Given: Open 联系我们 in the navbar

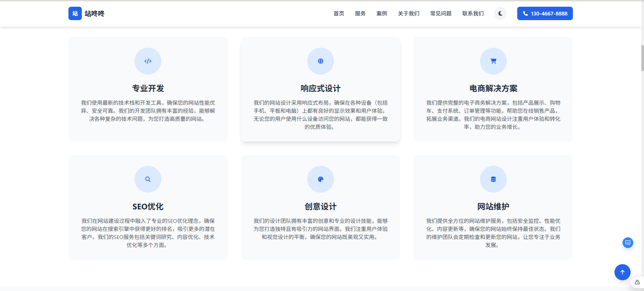Looking at the screenshot, I should click(473, 13).
